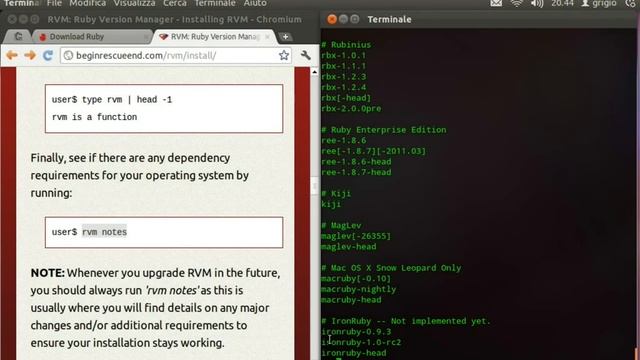Screen dimensions: 640x360
Task: Close the Download Ruby tab
Action: (146, 37)
